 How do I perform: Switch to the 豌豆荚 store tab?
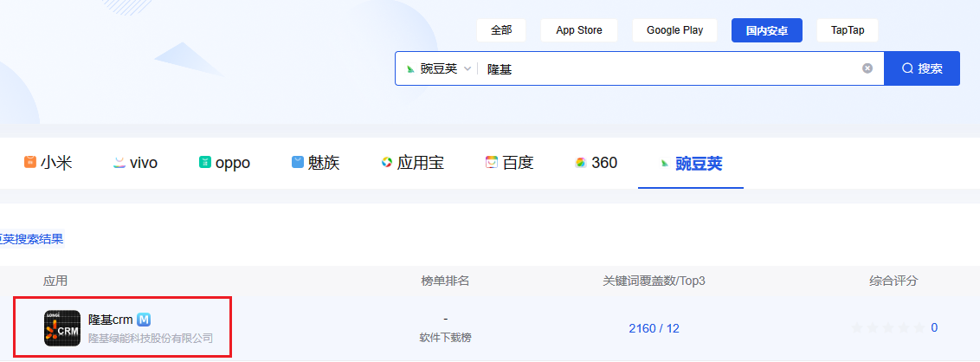[x=691, y=163]
